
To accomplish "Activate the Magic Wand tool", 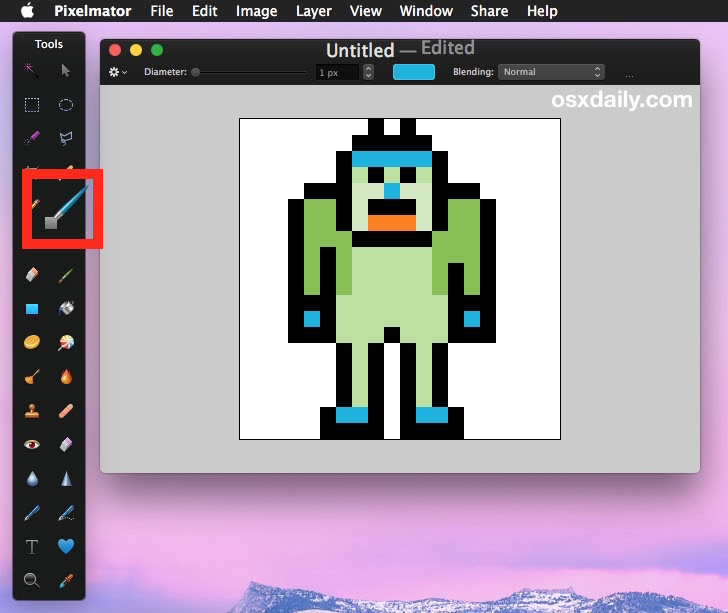I will [x=32, y=70].
